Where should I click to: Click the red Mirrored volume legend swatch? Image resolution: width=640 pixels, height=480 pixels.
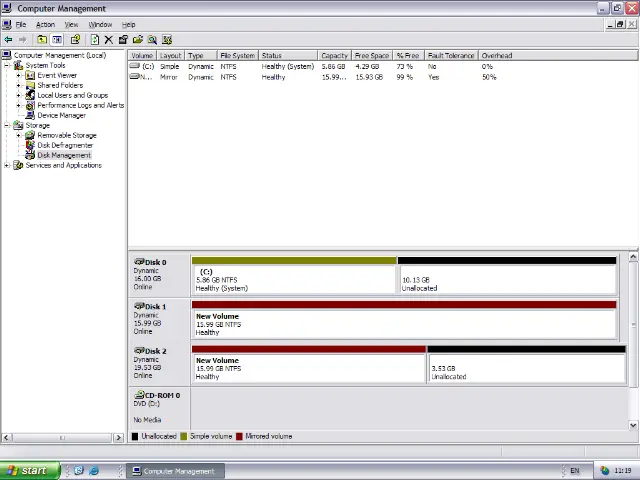pyautogui.click(x=239, y=436)
